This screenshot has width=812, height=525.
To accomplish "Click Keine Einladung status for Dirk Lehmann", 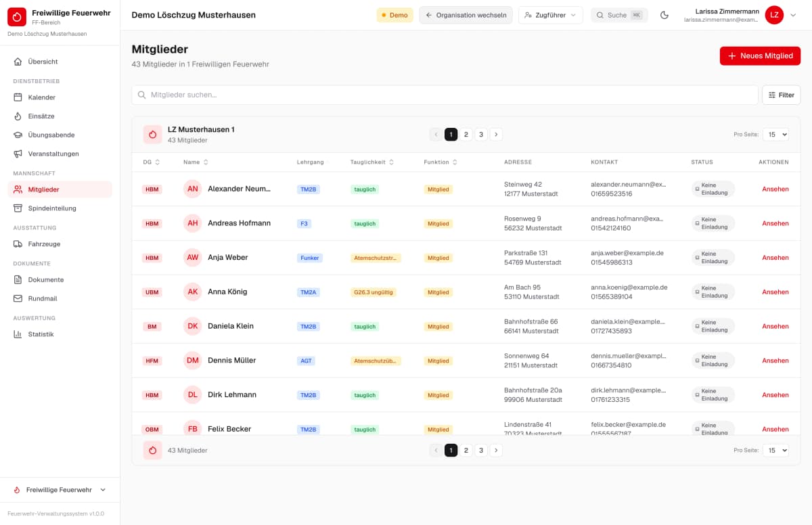I will point(713,395).
